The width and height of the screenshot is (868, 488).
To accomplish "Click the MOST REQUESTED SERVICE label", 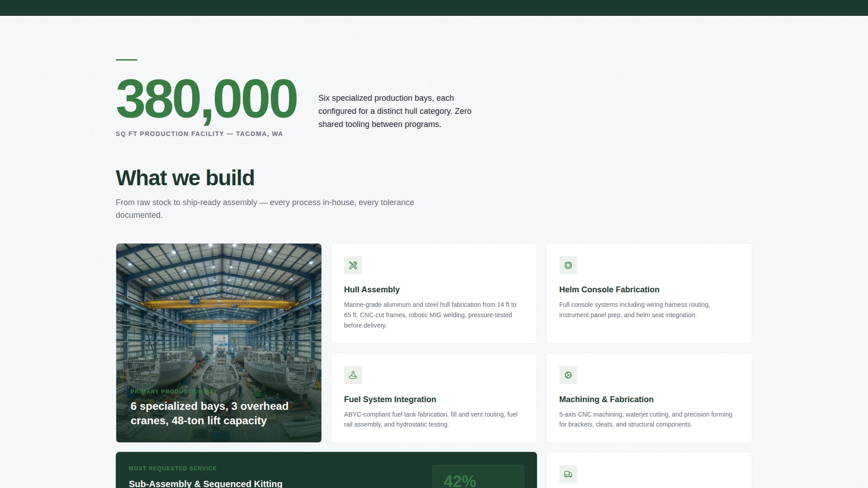I will pos(173,469).
